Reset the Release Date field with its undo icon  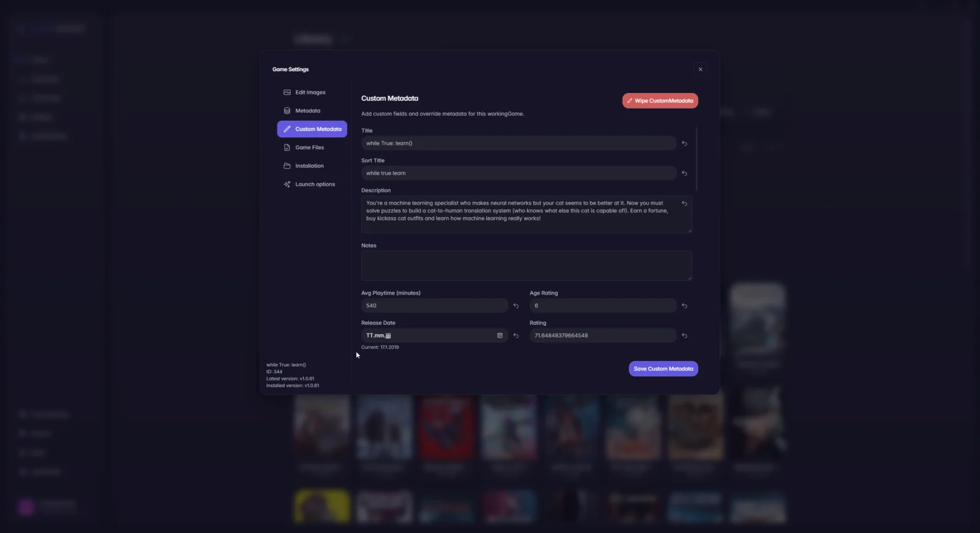pos(516,336)
